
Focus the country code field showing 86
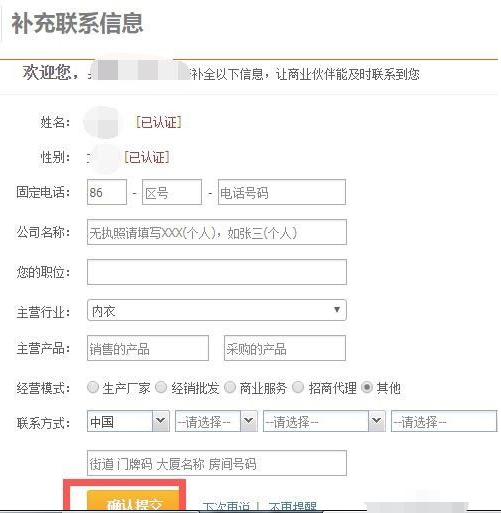point(107,192)
